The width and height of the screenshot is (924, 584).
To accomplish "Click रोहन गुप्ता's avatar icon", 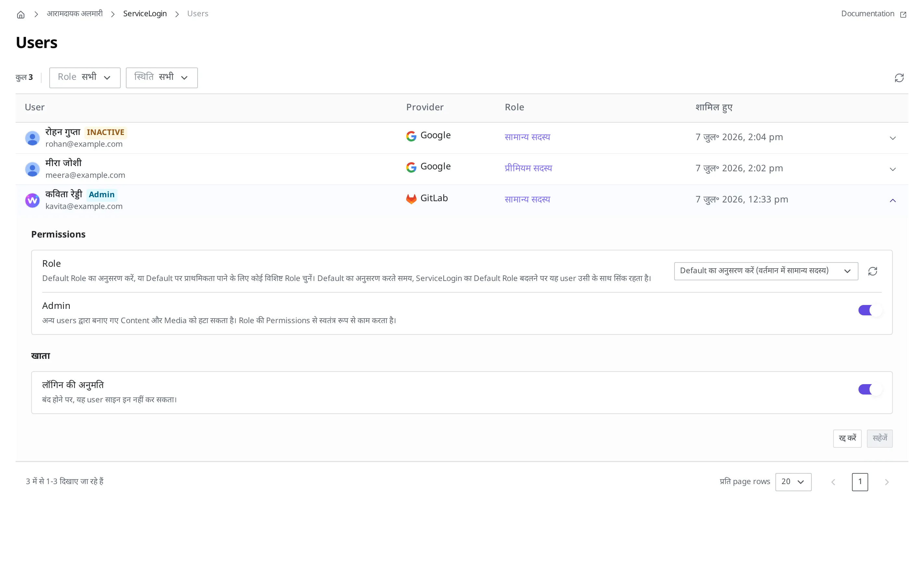I will tap(32, 138).
